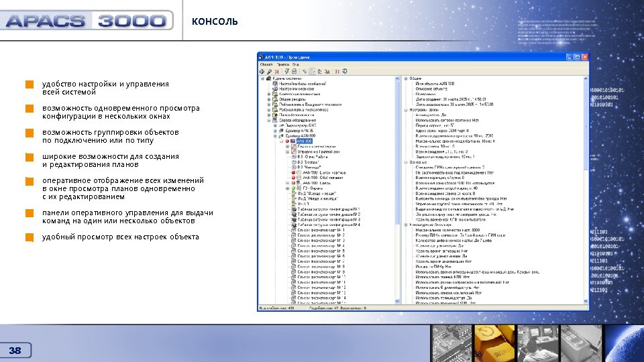The width and height of the screenshot is (644, 362).
Task: Click right properties pane scroll-up arrow
Action: click(x=586, y=78)
